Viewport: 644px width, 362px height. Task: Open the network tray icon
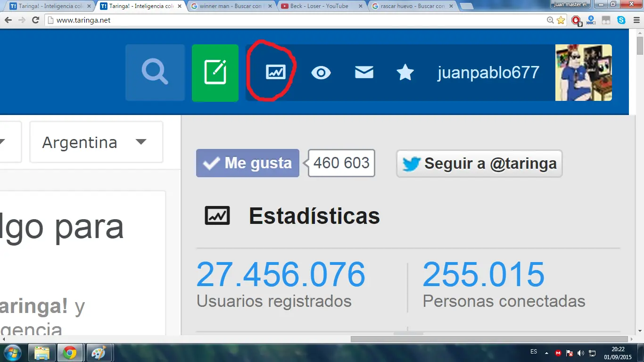(593, 353)
